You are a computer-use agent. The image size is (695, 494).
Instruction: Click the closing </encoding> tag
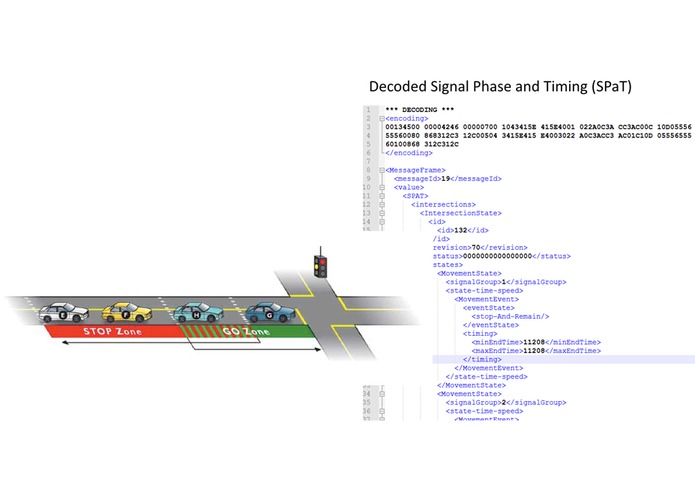pos(409,153)
